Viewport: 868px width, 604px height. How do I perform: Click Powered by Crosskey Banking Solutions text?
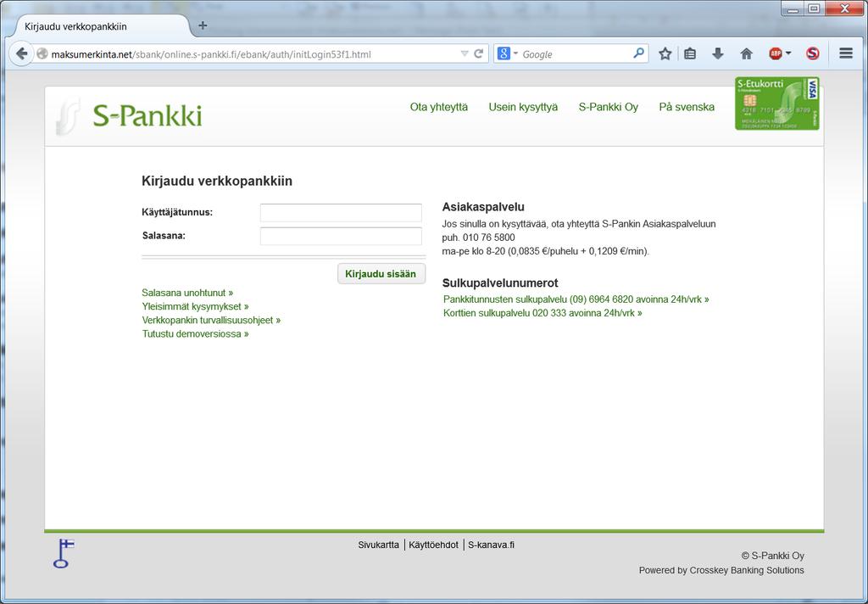(721, 570)
